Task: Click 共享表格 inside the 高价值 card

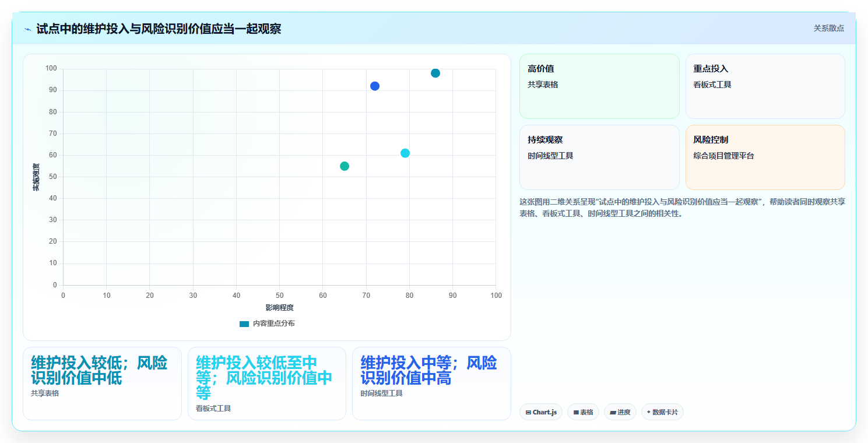Action: point(543,85)
